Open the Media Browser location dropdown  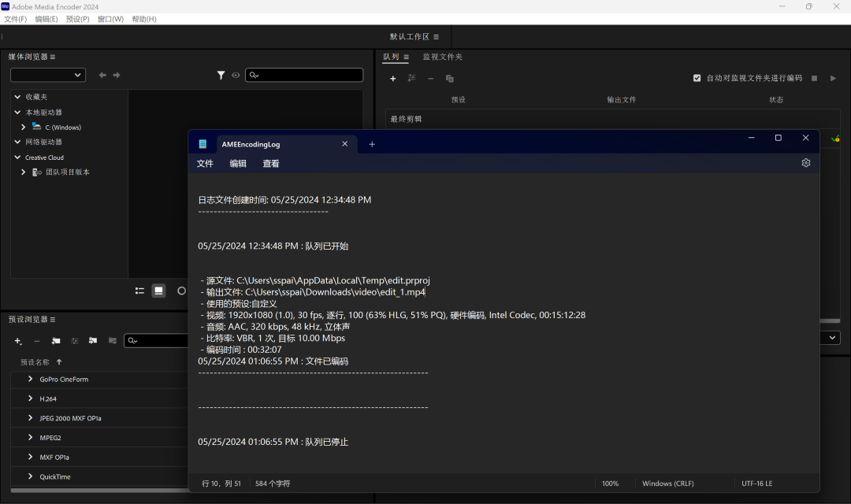(x=48, y=75)
